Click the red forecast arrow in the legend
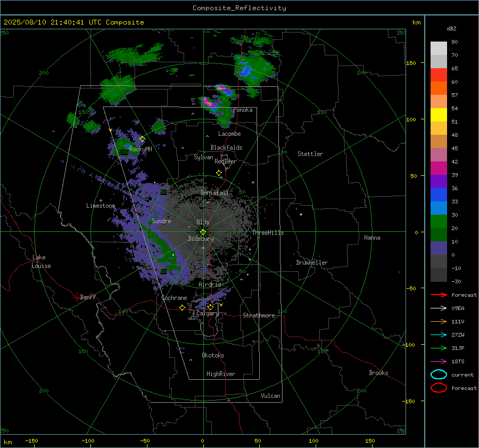The height and width of the screenshot is (448, 479). (439, 295)
